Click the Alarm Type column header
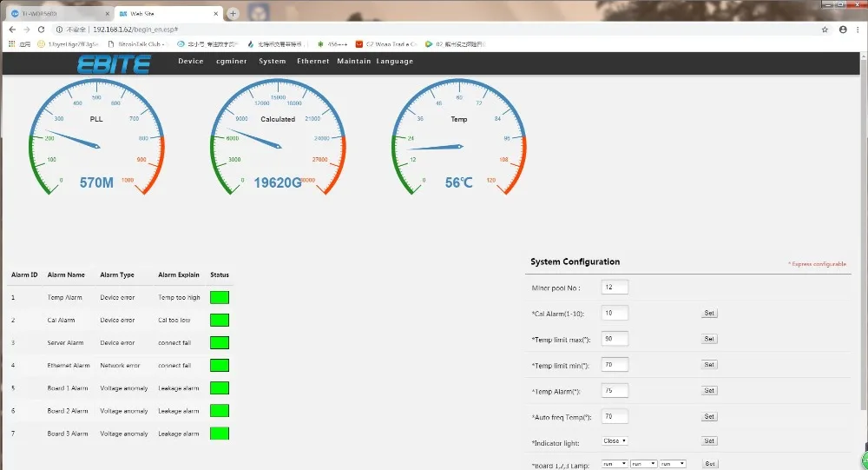 (117, 275)
